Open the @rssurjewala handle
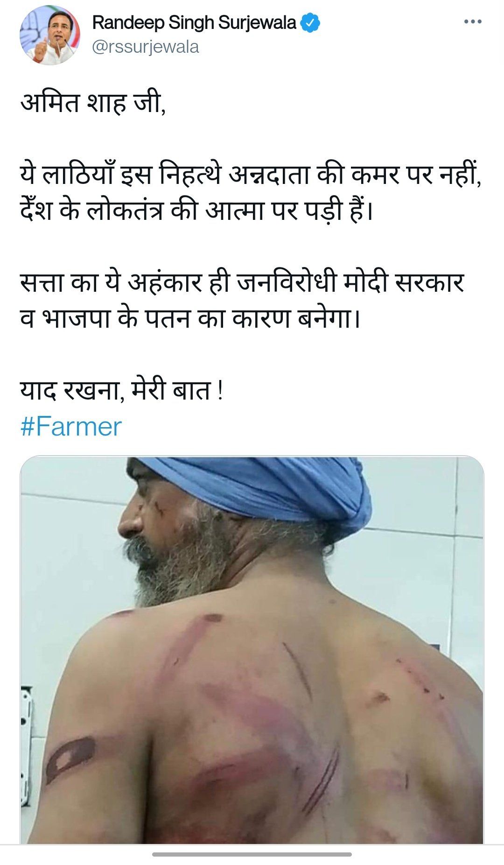 tap(146, 47)
